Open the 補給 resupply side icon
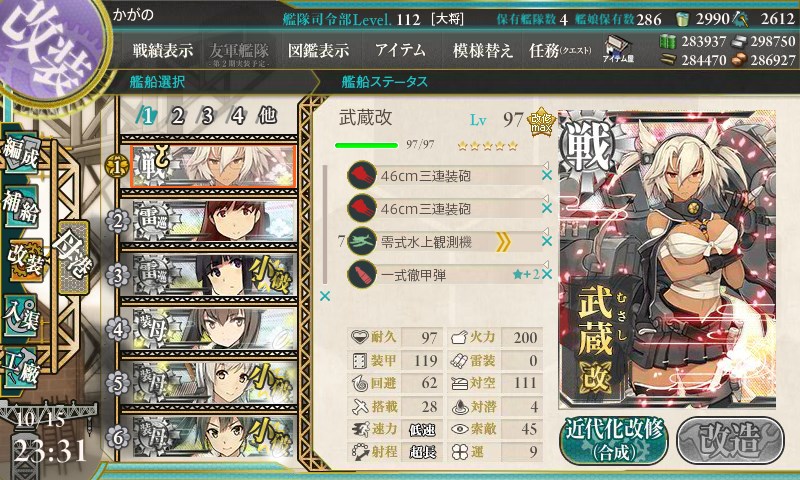The width and height of the screenshot is (800, 480). 20,205
